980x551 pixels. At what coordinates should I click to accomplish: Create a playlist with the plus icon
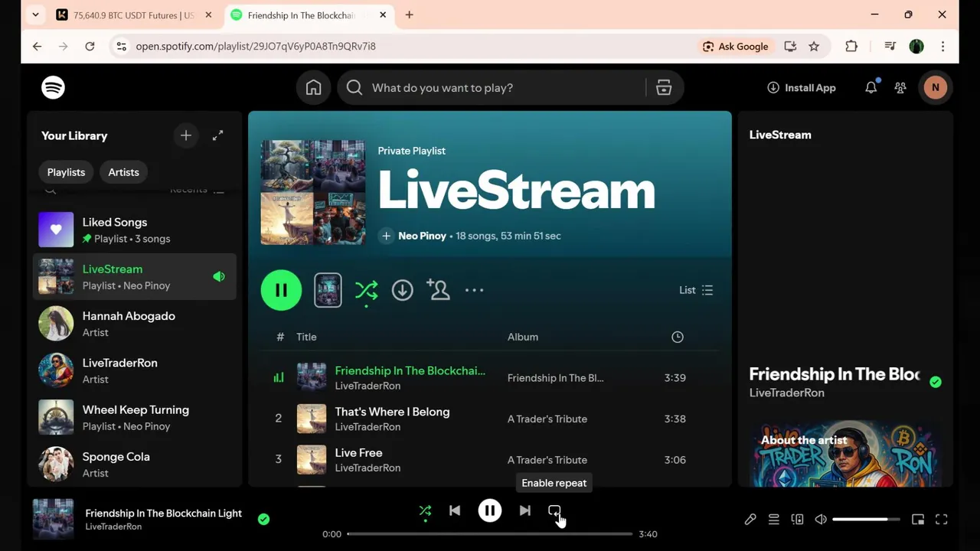point(186,135)
